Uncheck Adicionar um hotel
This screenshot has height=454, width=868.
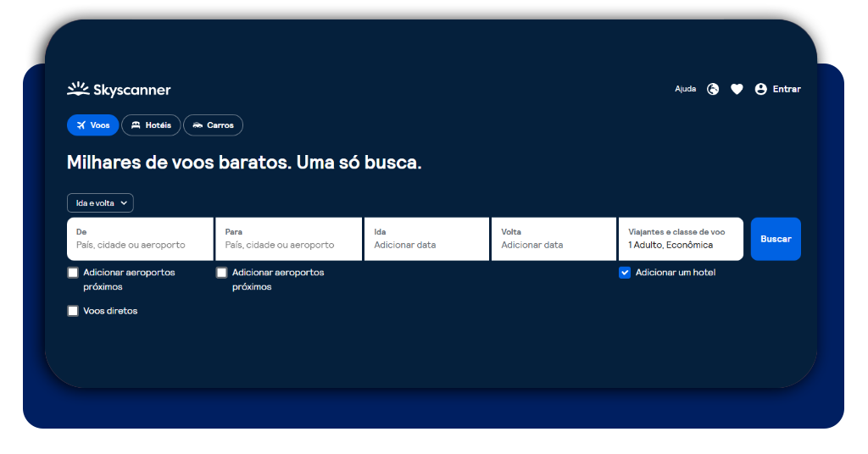pos(625,273)
